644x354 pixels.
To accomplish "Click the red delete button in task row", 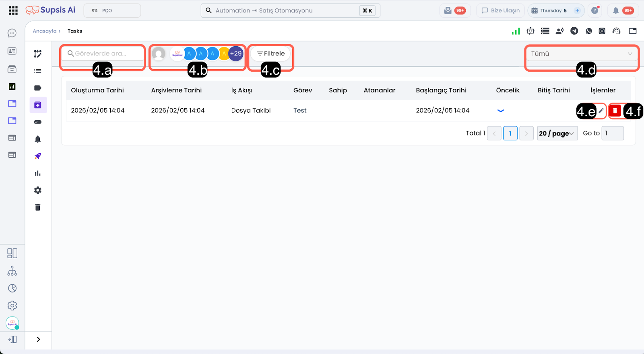I will pos(615,111).
